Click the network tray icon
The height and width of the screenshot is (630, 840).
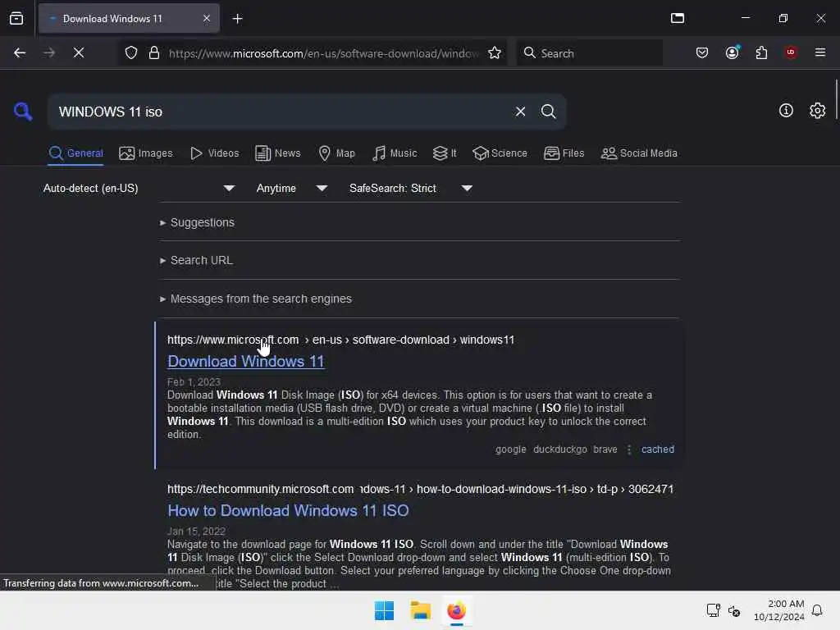point(713,610)
